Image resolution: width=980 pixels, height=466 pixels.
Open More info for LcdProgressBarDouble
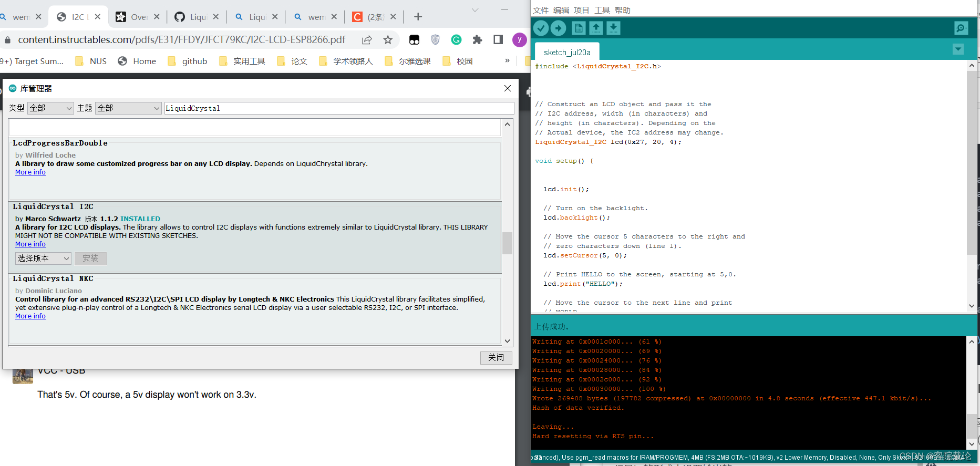[x=30, y=172]
